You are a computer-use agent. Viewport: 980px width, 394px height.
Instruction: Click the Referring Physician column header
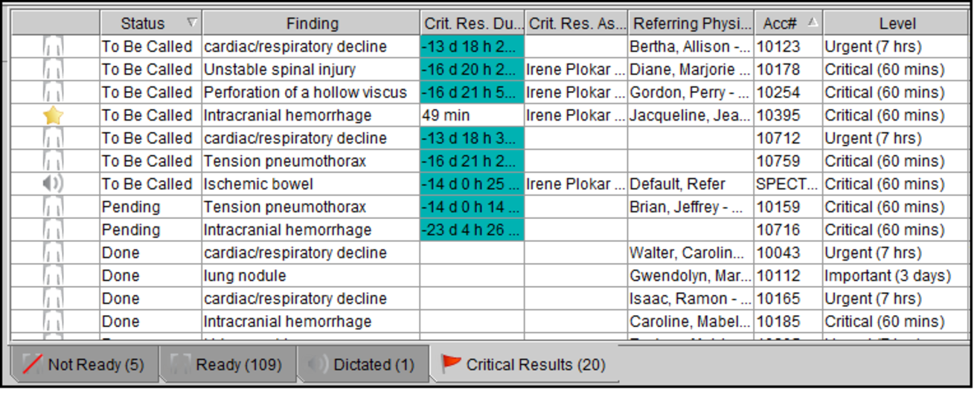pos(691,24)
